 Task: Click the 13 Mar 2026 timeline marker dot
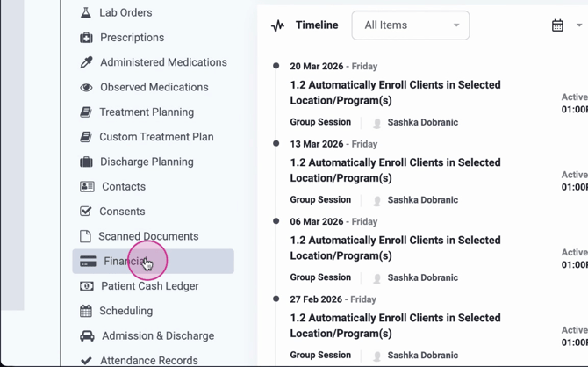(x=276, y=143)
